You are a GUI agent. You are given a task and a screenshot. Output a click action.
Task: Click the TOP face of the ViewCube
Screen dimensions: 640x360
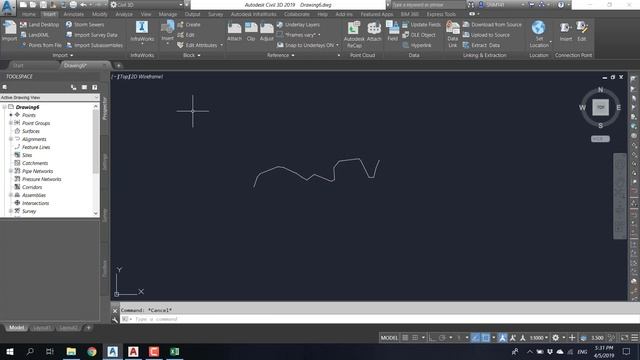click(600, 107)
